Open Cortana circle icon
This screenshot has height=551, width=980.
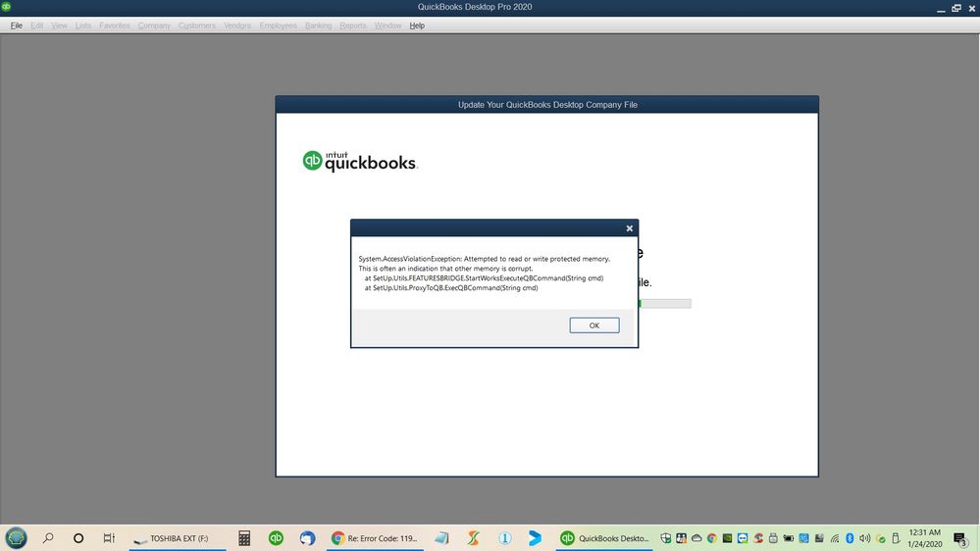78,538
